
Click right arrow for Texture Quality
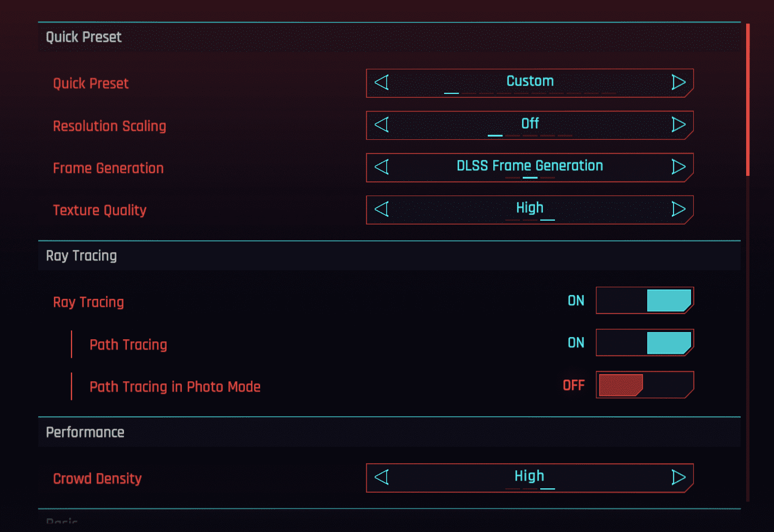point(678,209)
